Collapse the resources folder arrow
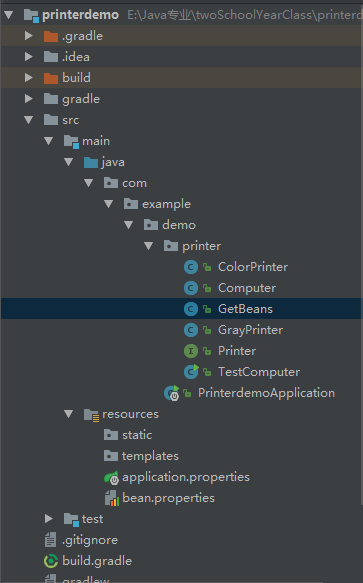Image resolution: width=363 pixels, height=583 pixels. click(69, 414)
